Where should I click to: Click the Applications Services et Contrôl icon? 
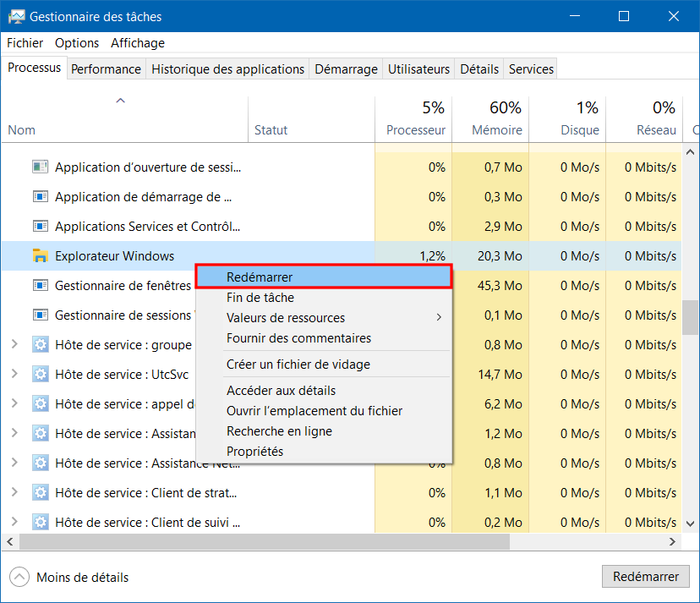click(41, 227)
